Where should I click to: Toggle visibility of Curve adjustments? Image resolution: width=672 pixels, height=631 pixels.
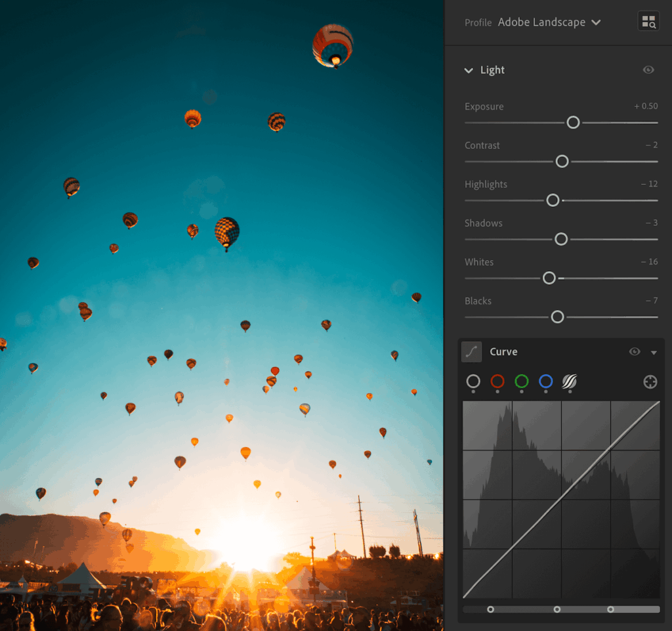point(634,351)
